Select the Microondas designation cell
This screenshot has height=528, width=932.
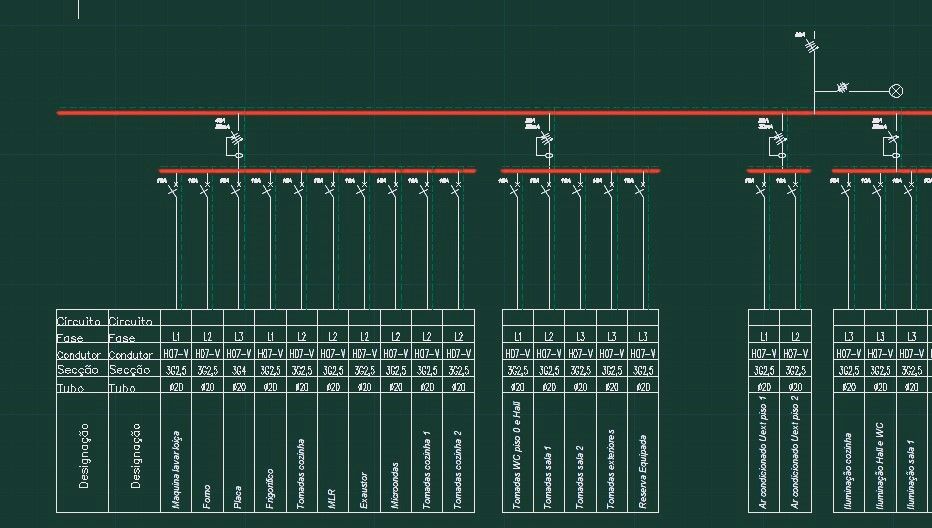(x=396, y=452)
